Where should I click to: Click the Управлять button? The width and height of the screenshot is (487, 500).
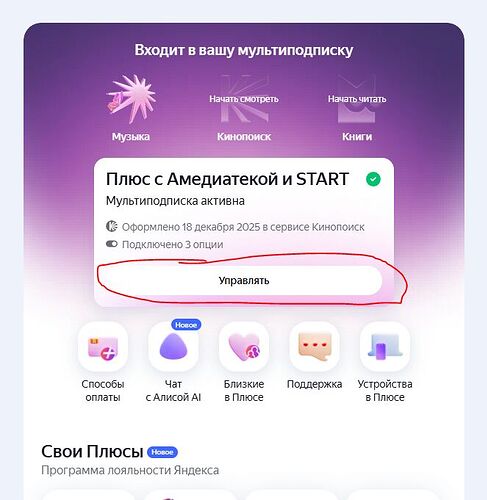click(x=244, y=280)
